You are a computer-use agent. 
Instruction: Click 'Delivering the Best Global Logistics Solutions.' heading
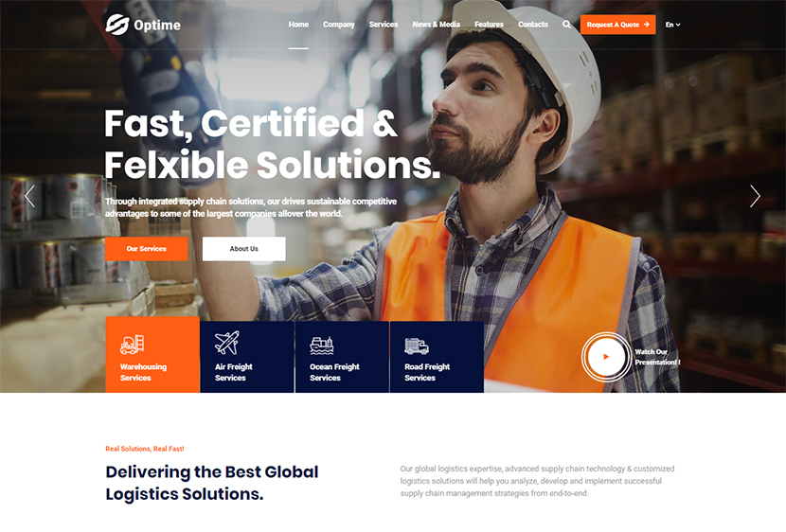pyautogui.click(x=212, y=483)
